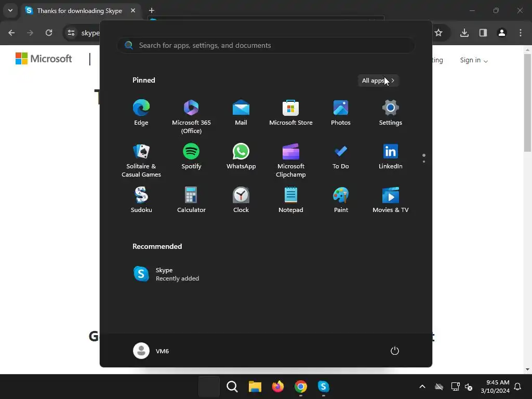This screenshot has height=399, width=532.
Task: Open File Explorer from taskbar
Action: tap(255, 387)
